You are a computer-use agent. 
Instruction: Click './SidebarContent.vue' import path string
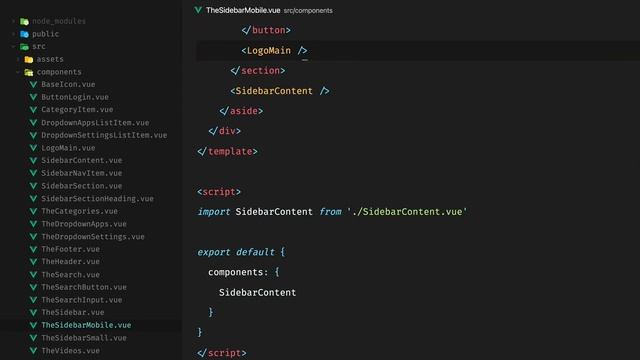[x=407, y=212]
